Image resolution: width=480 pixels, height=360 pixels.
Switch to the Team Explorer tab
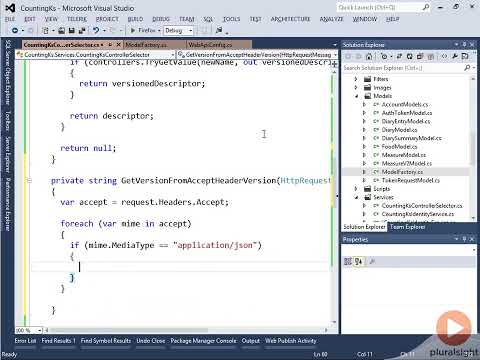point(407,227)
